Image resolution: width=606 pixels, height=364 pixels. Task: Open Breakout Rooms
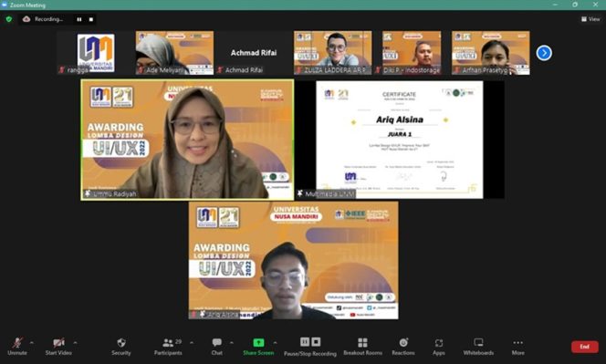362,347
